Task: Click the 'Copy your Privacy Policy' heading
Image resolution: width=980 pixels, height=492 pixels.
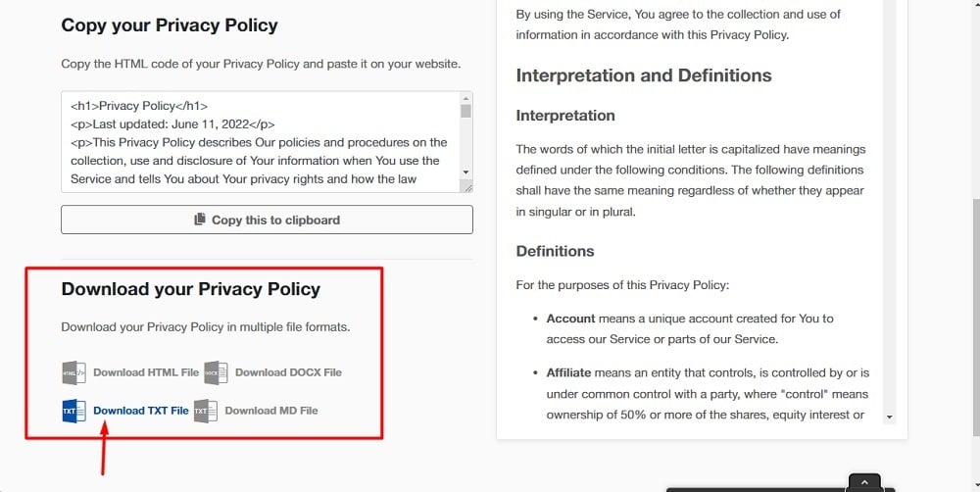Action: (x=170, y=25)
